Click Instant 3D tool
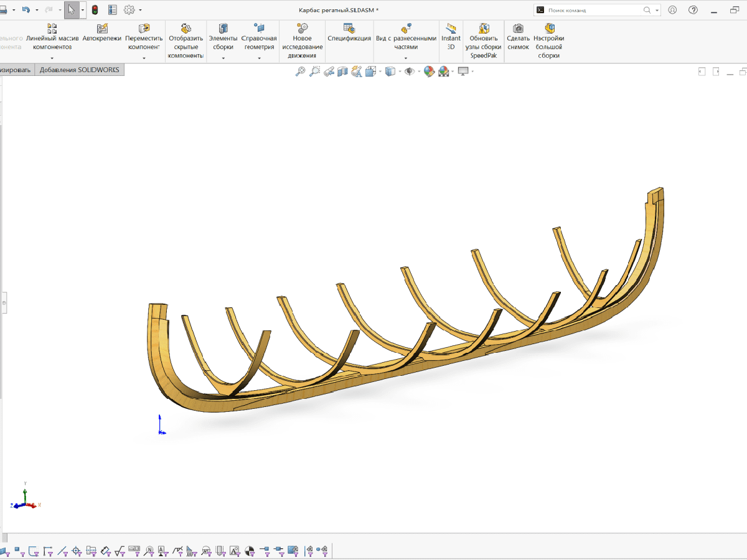This screenshot has width=747, height=560. point(451,33)
